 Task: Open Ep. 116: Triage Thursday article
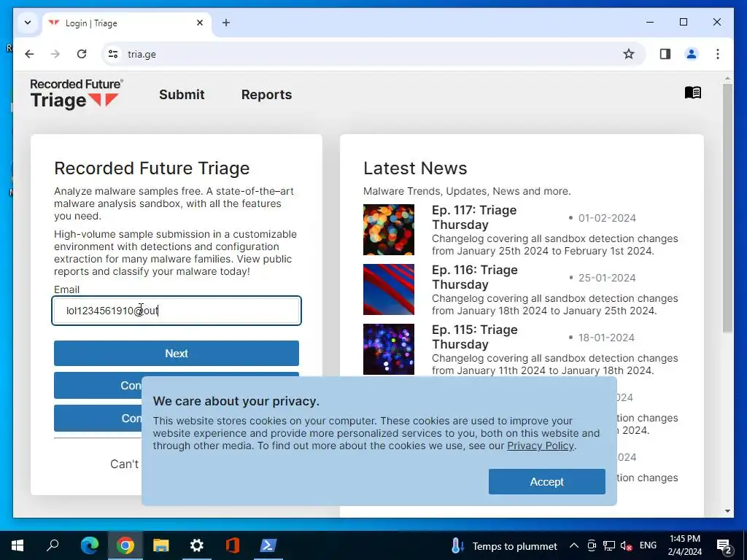click(x=474, y=276)
